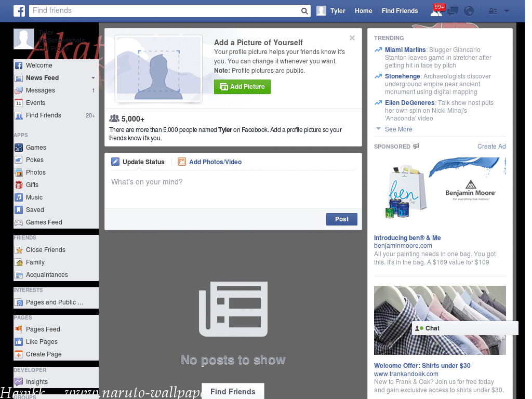Click the Games app icon

tap(19, 148)
